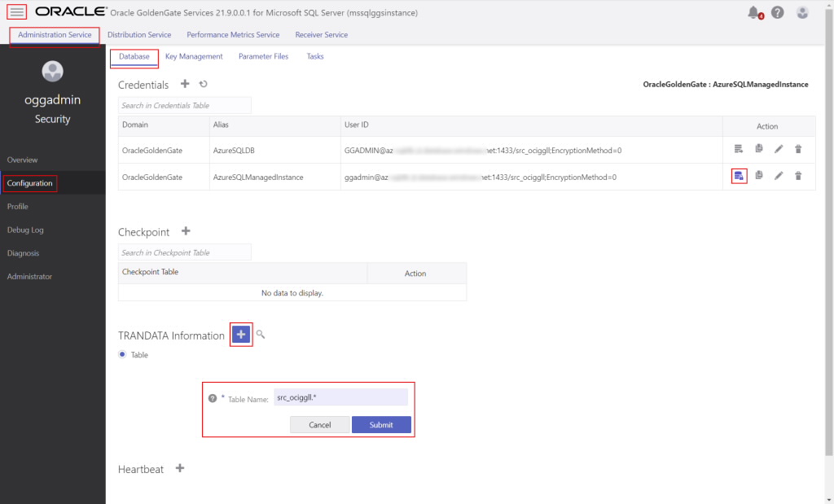Viewport: 834px width, 504px height.
Task: Open the TRANDATA search magnifier
Action: (261, 334)
